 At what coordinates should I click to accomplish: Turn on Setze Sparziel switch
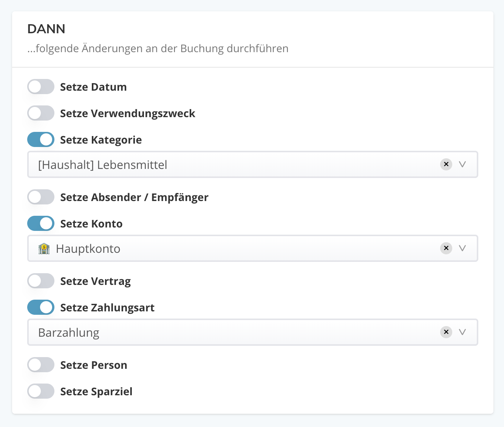coord(41,391)
